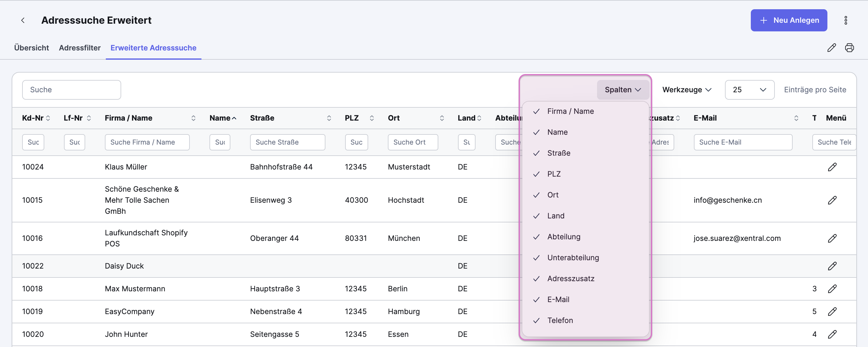Uncheck the PLZ column option
The image size is (868, 347).
[x=554, y=174]
